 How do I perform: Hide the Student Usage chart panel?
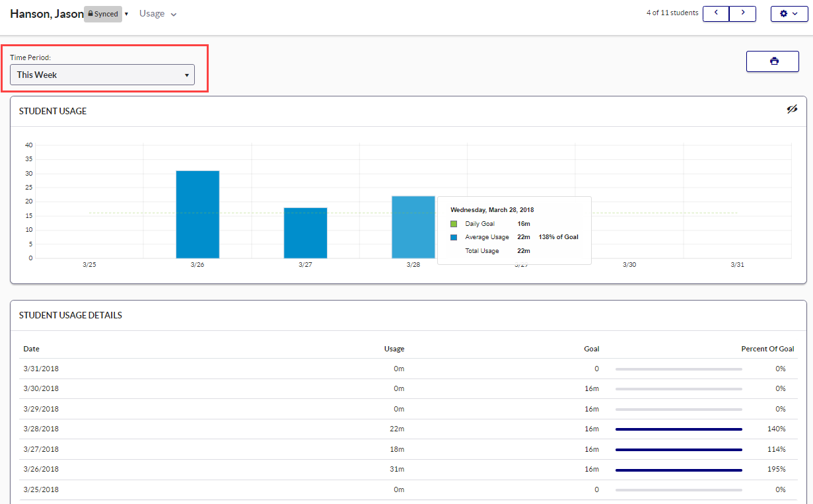tap(792, 110)
